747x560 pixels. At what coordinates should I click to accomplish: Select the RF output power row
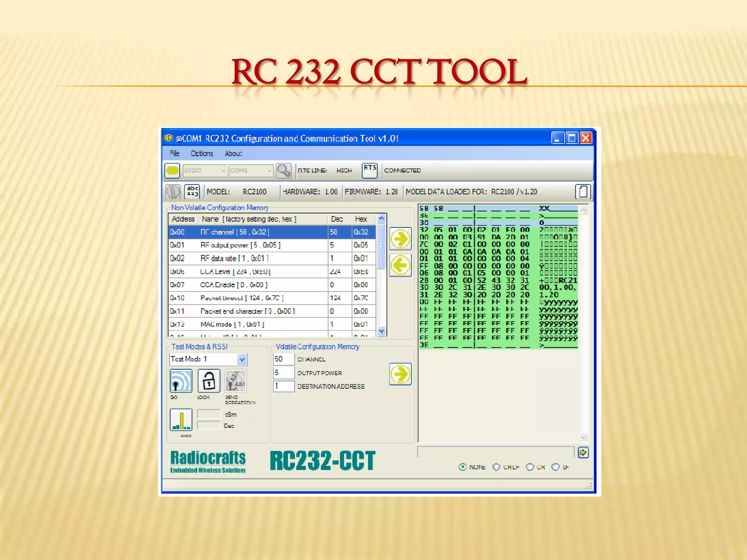272,245
